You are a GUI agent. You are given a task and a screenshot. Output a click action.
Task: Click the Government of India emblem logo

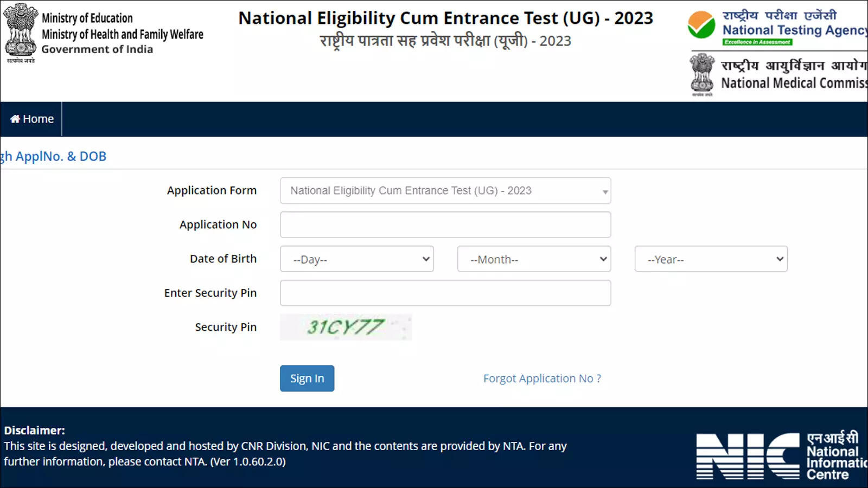point(21,33)
